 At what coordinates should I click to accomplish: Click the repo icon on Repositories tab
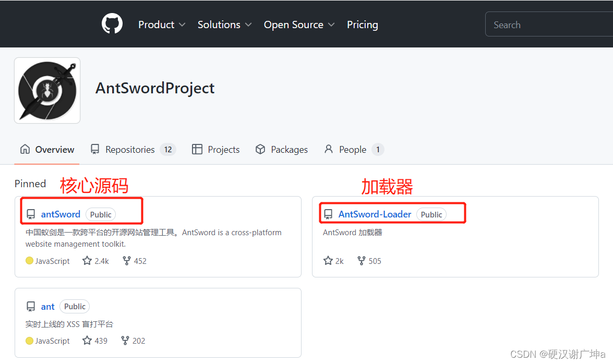(94, 149)
